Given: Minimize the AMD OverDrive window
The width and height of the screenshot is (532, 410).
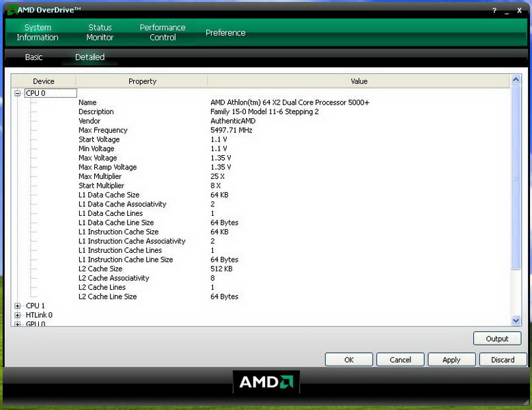Looking at the screenshot, I should (x=507, y=12).
